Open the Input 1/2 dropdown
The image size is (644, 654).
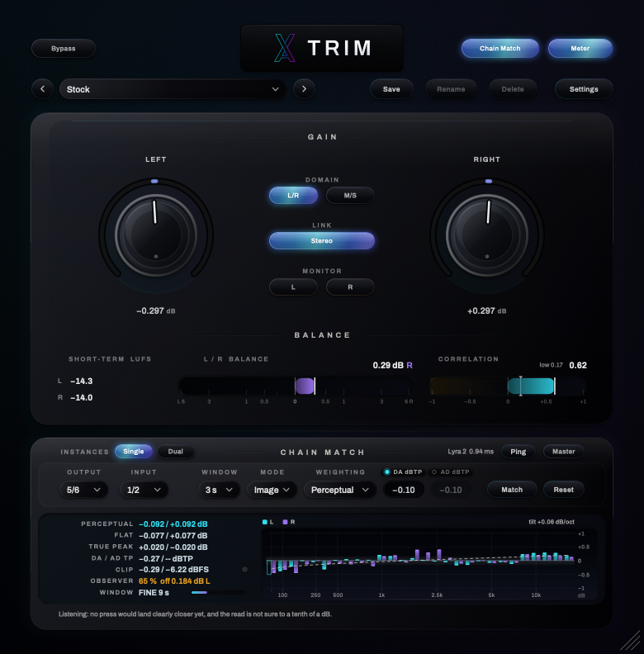144,490
